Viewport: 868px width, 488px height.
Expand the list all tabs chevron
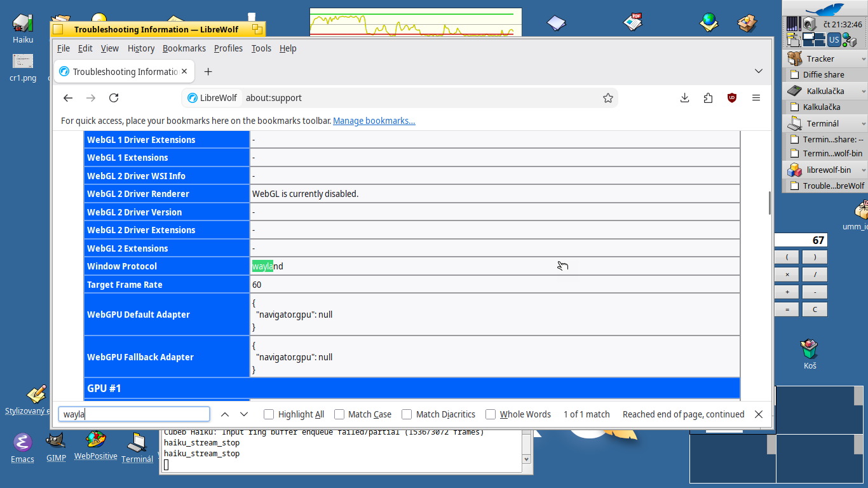[x=758, y=71]
